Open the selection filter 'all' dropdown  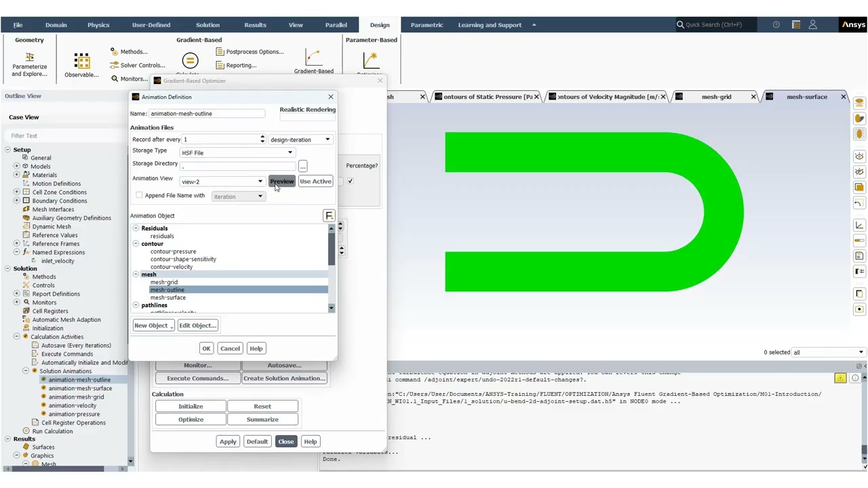(829, 352)
